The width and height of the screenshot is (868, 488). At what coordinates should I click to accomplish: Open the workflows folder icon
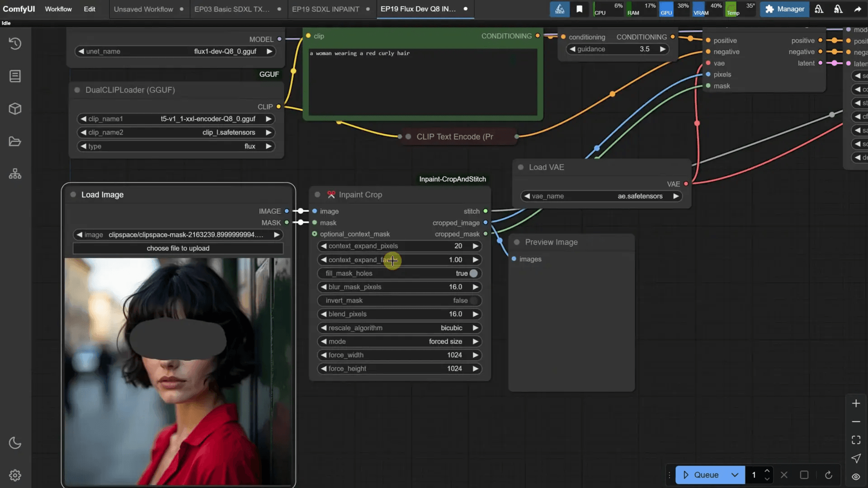point(15,141)
